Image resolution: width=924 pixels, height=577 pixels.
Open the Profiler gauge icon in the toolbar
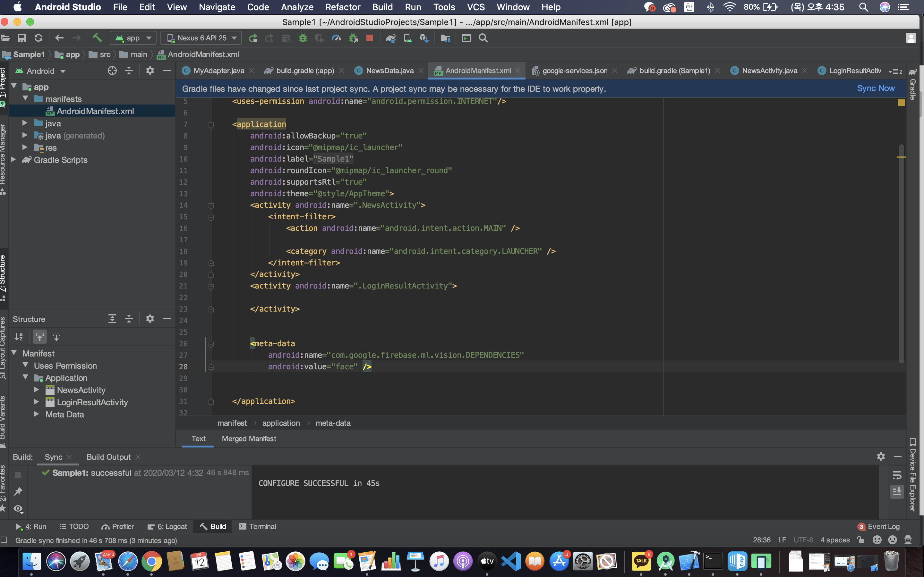[336, 38]
